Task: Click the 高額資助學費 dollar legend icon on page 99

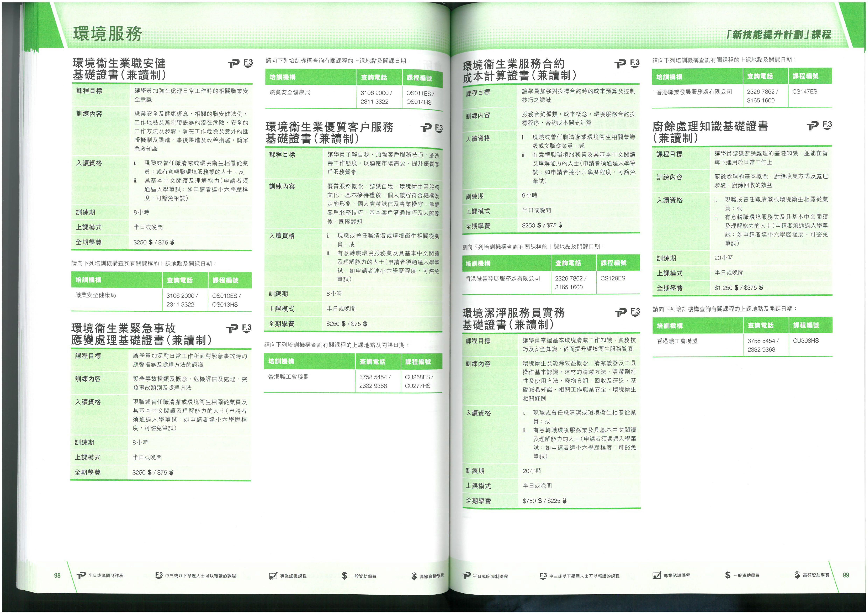Action: pos(797,575)
